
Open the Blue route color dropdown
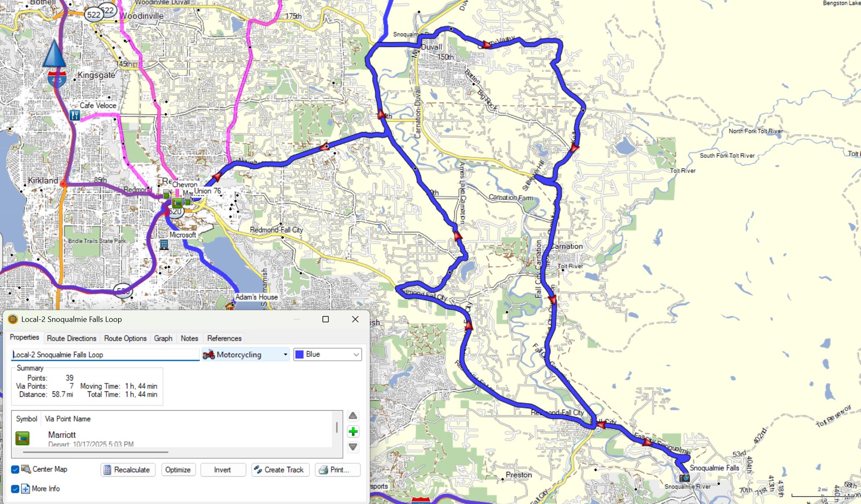tap(327, 355)
